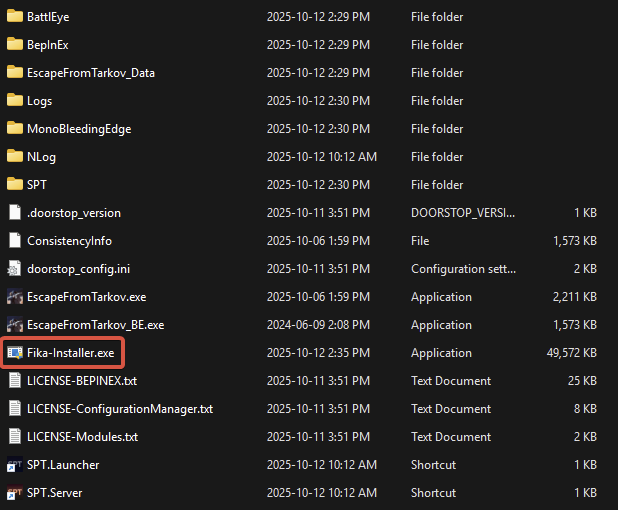The image size is (618, 510).
Task: Click the EscapeFromTarkov_BE.exe icon
Action: [14, 325]
